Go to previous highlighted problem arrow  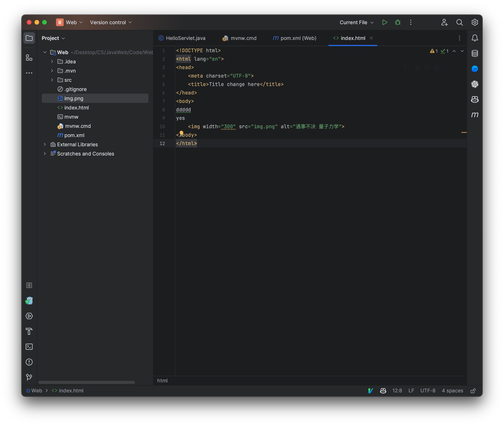click(454, 51)
